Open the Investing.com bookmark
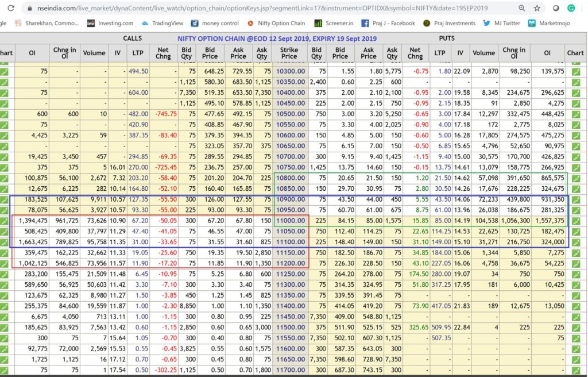 pyautogui.click(x=110, y=24)
